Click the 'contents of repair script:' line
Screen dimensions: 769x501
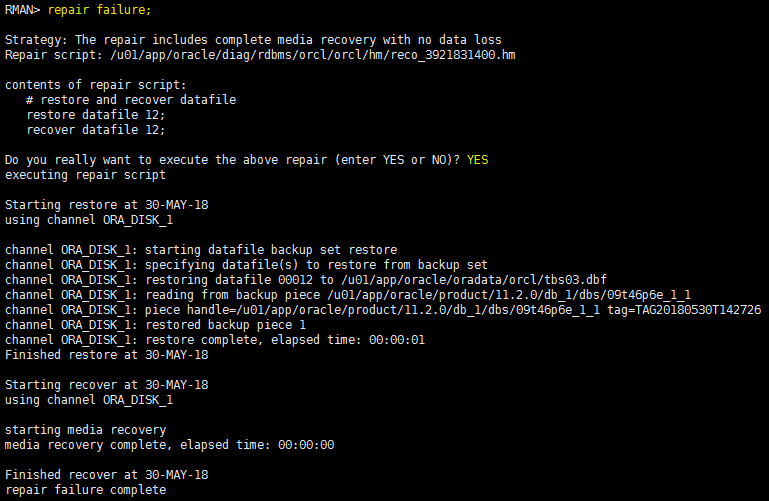[x=96, y=85]
